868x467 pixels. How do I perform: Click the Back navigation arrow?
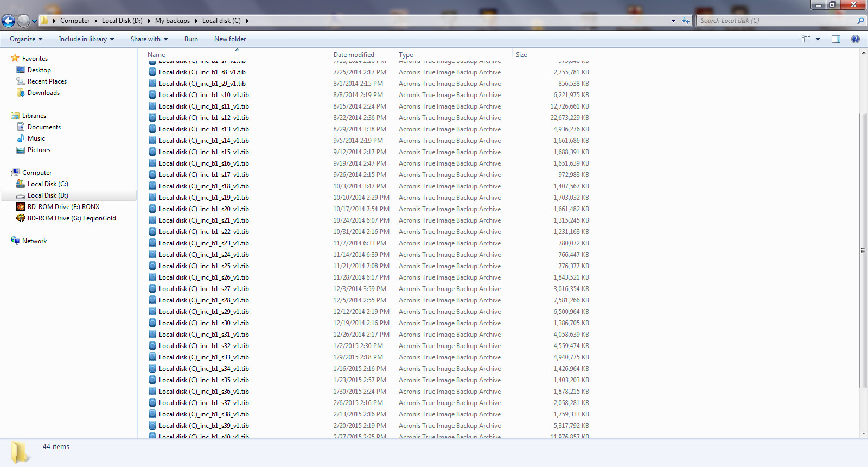coord(8,21)
